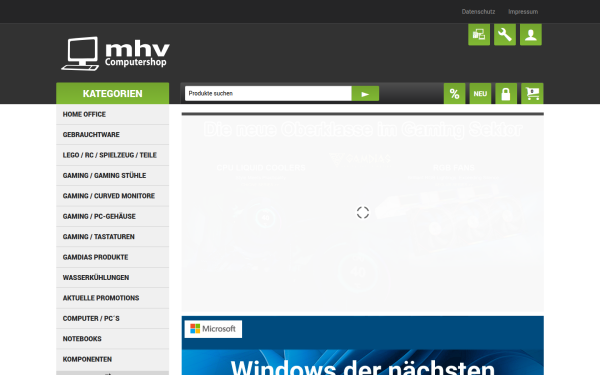Open NOTEBOOKS category
Image resolution: width=600 pixels, height=375 pixels.
[112, 339]
